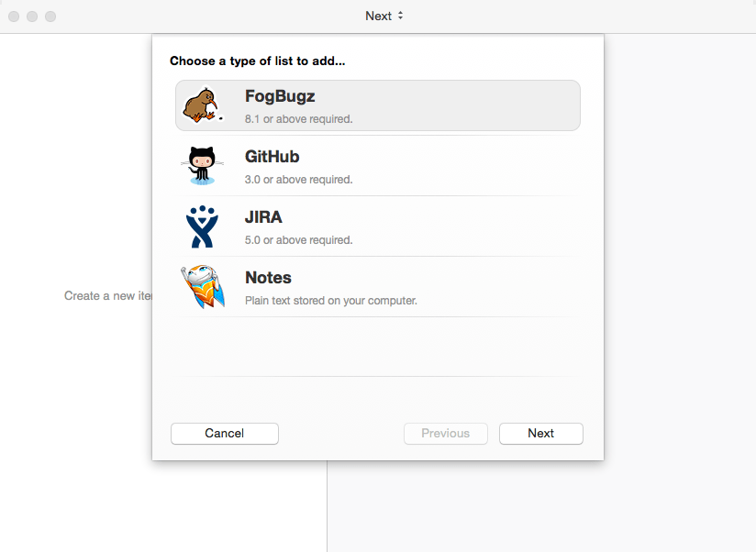
Task: Click the Previous button
Action: (x=446, y=434)
